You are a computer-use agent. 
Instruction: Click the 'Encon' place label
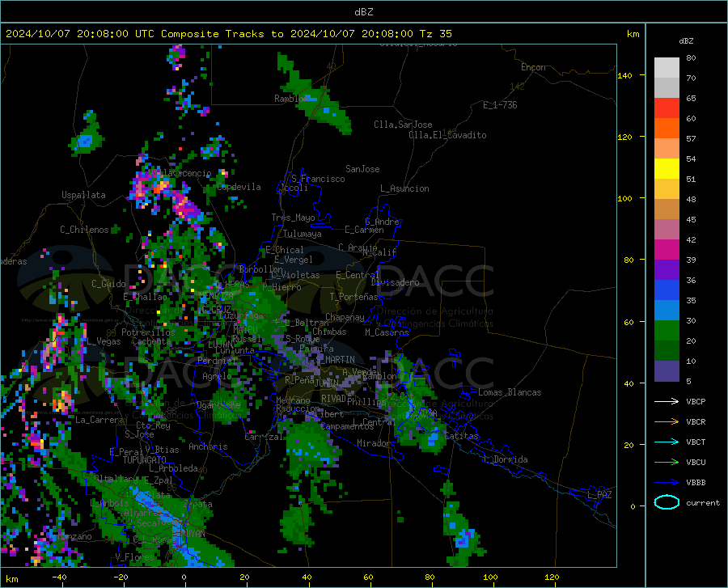[533, 67]
